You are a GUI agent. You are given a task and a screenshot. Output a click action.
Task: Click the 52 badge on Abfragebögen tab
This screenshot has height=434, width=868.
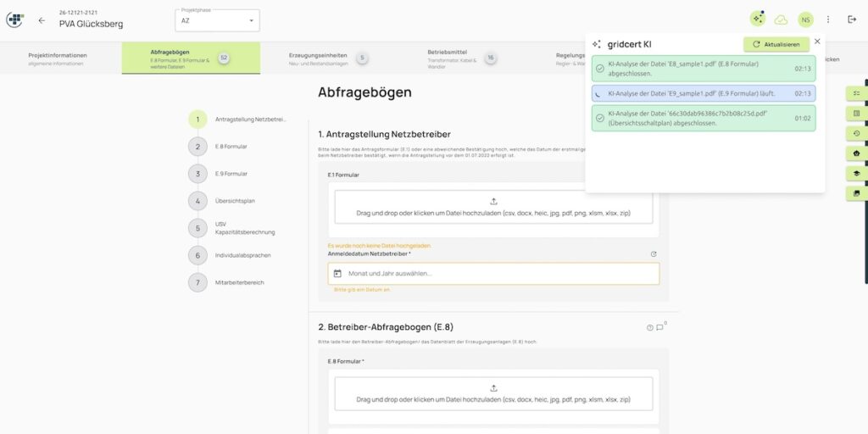click(x=224, y=58)
